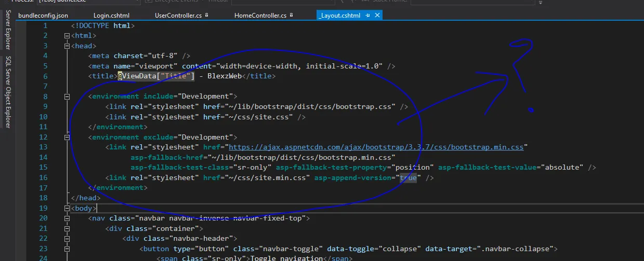This screenshot has height=261, width=644.
Task: Click the meta charset="utf-8" line
Action: [139, 56]
